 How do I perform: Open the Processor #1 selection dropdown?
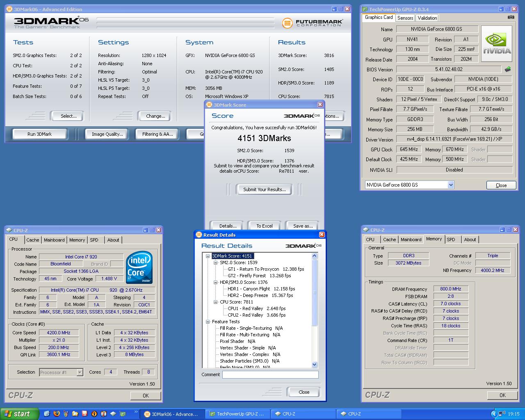pos(80,372)
